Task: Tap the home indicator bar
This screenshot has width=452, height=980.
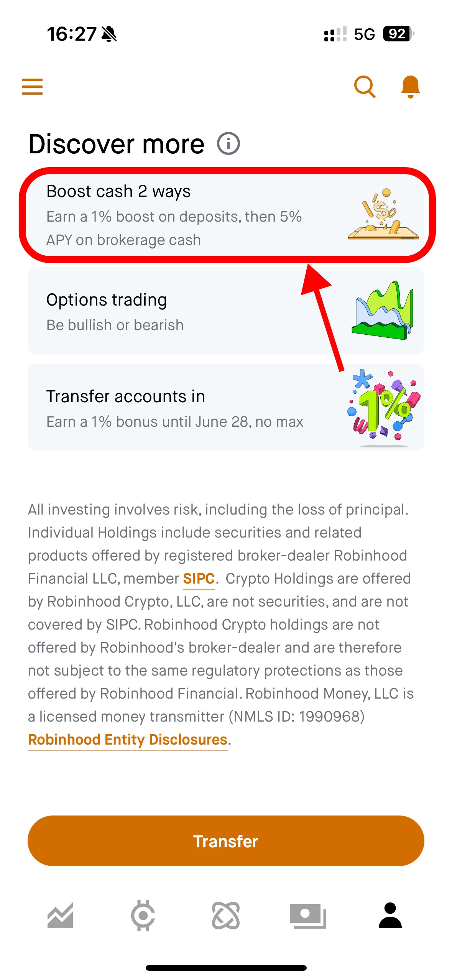Action: point(226,968)
